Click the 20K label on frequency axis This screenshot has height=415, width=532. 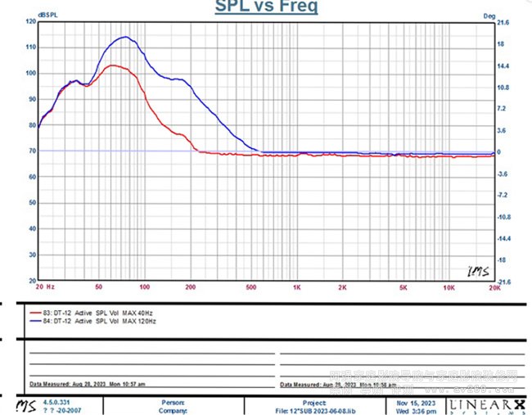pyautogui.click(x=494, y=288)
